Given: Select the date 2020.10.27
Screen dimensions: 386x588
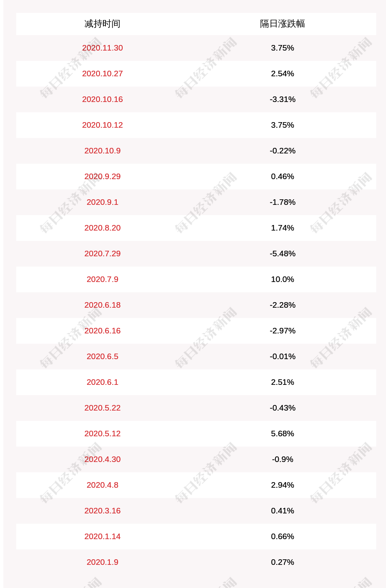Looking at the screenshot, I should (103, 73).
